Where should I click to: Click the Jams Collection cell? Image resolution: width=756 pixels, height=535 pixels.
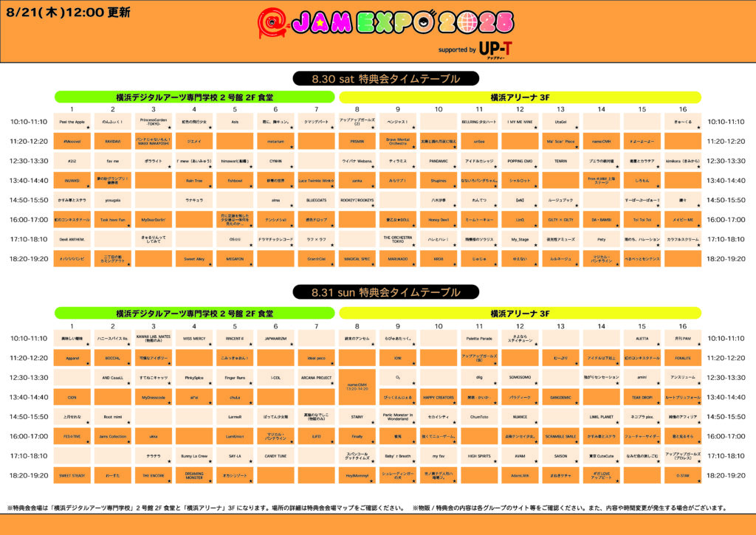(x=112, y=436)
